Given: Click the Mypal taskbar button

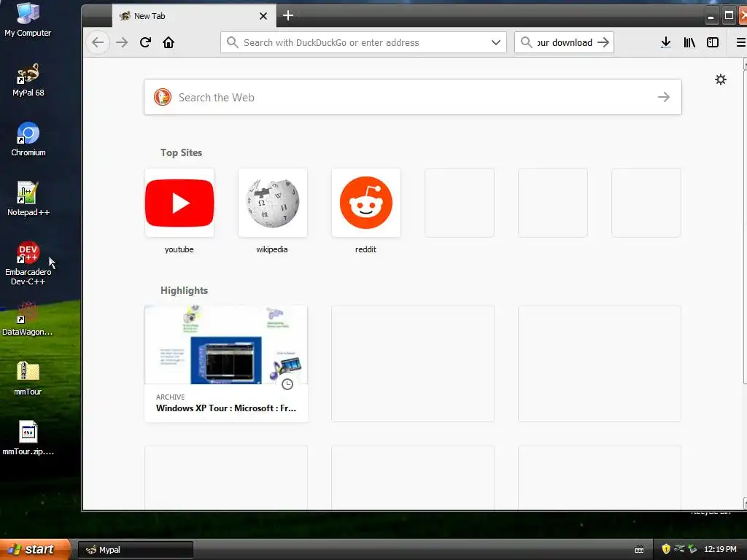Looking at the screenshot, I should pyautogui.click(x=135, y=550).
